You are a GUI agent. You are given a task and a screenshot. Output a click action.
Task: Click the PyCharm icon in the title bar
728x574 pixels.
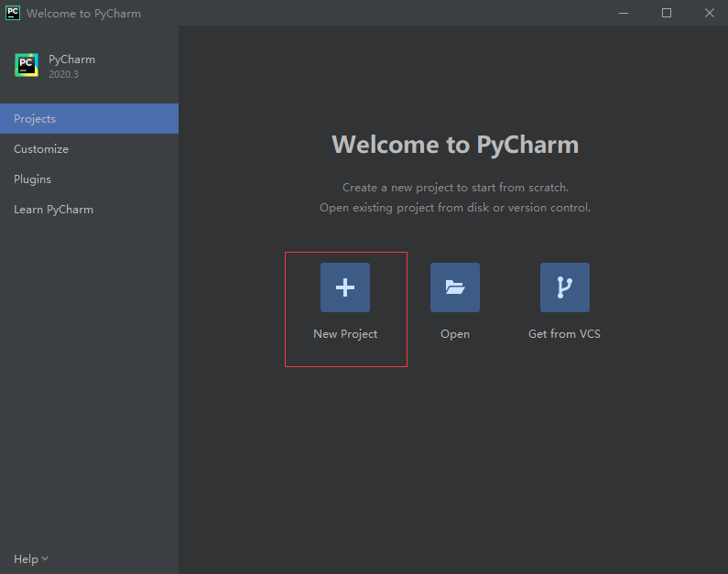tap(13, 13)
